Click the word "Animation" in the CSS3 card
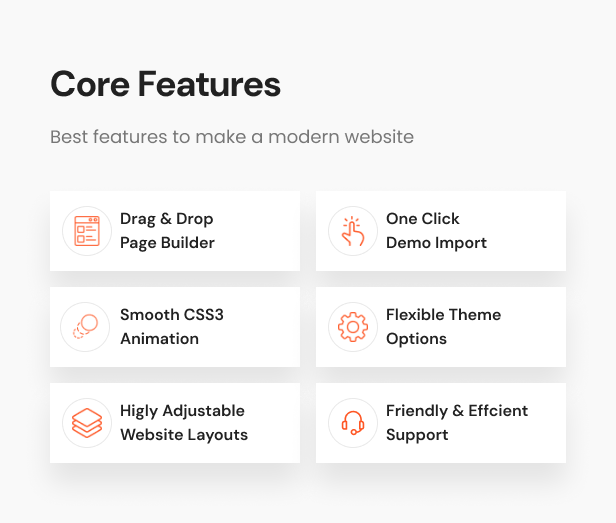Screen dimensions: 616x523 (159, 339)
